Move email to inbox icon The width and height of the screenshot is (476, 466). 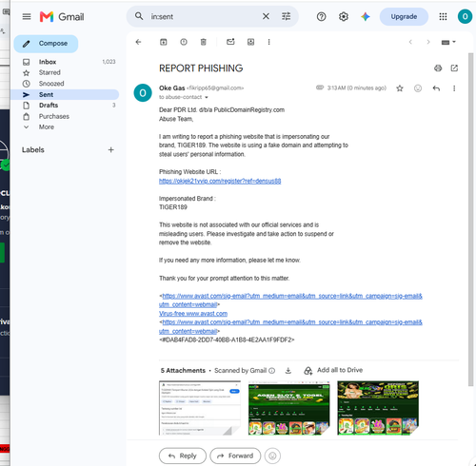point(250,42)
